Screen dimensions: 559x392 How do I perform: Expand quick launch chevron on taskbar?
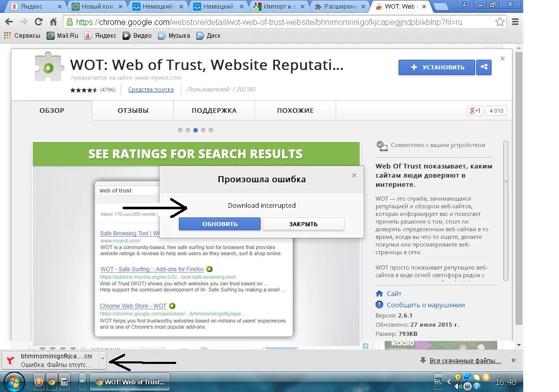click(82, 382)
